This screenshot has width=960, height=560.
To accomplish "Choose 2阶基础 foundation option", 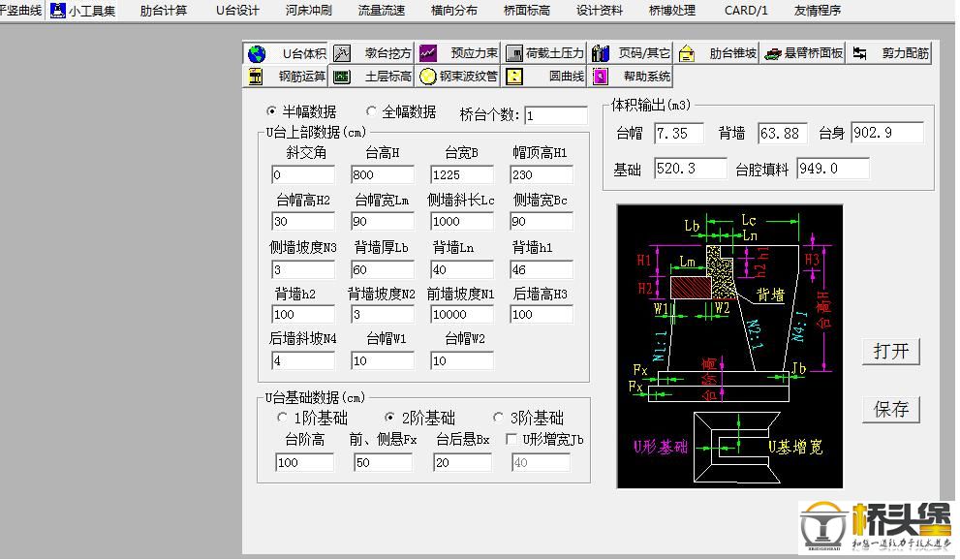I will click(389, 418).
